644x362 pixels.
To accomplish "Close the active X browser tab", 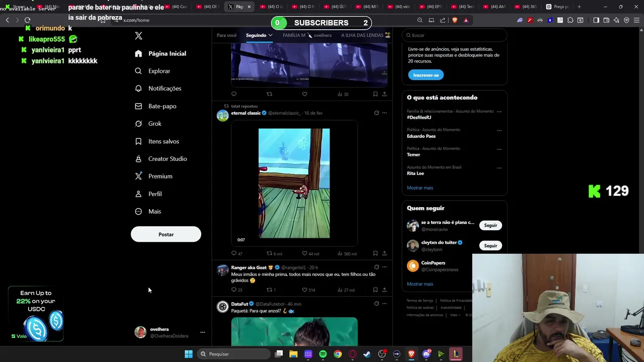I will [x=249, y=7].
